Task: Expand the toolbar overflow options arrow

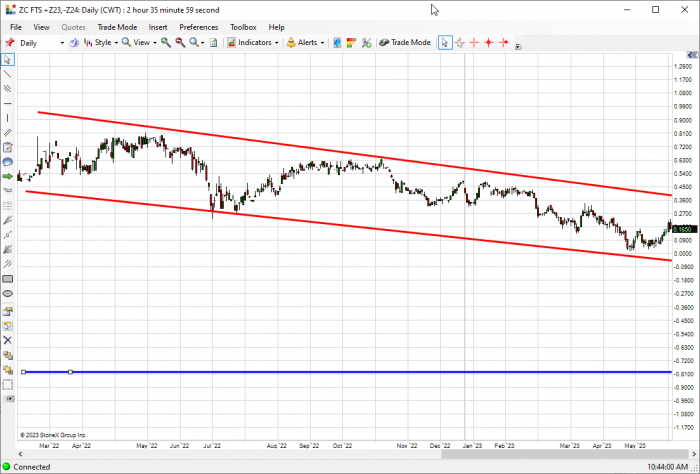Action: click(x=518, y=46)
